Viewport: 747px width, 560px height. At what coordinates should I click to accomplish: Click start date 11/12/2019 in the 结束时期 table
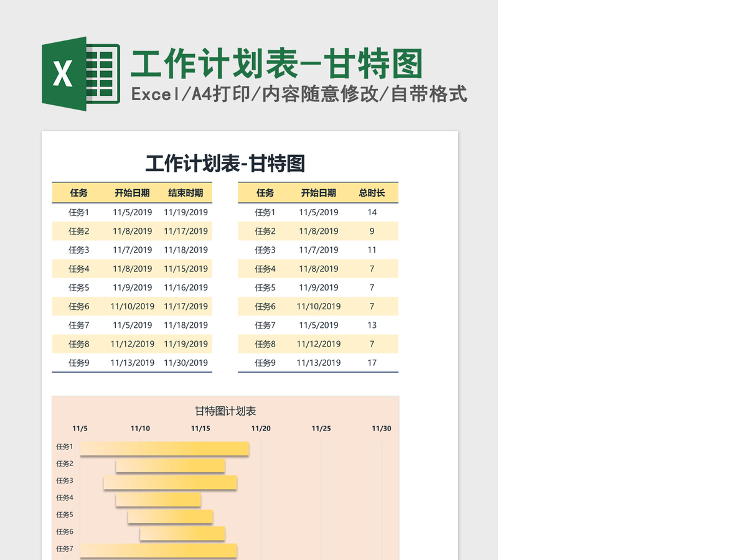pos(133,344)
